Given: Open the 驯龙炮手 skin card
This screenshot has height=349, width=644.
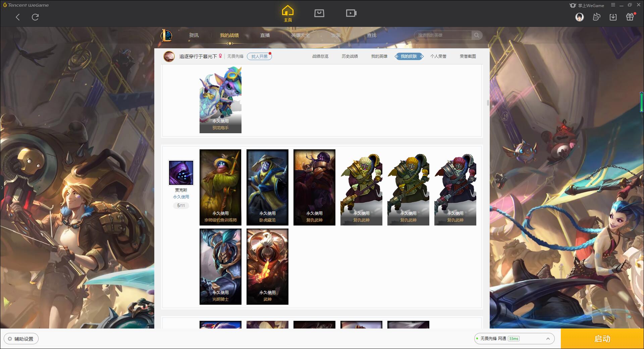Looking at the screenshot, I should point(220,100).
